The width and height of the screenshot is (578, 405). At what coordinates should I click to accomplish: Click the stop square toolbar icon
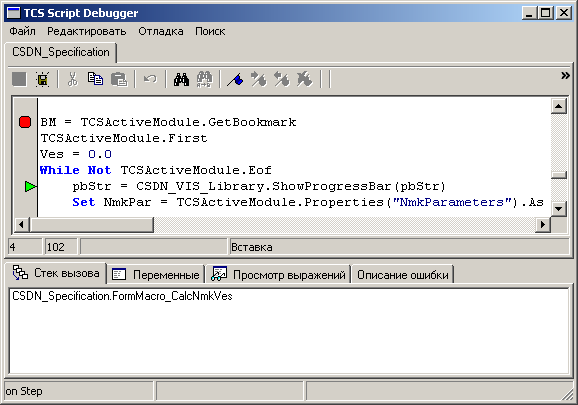coord(19,79)
